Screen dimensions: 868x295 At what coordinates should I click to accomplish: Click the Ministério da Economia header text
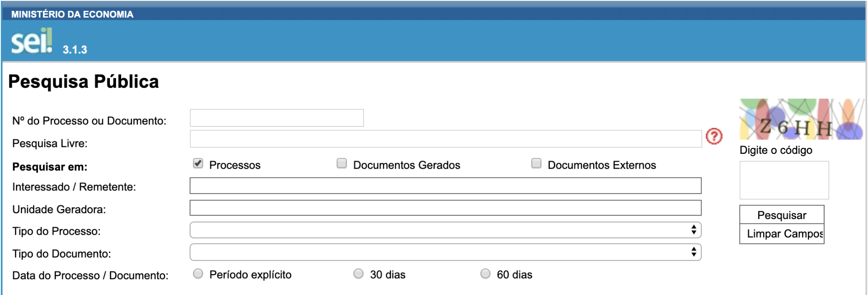coord(72,14)
